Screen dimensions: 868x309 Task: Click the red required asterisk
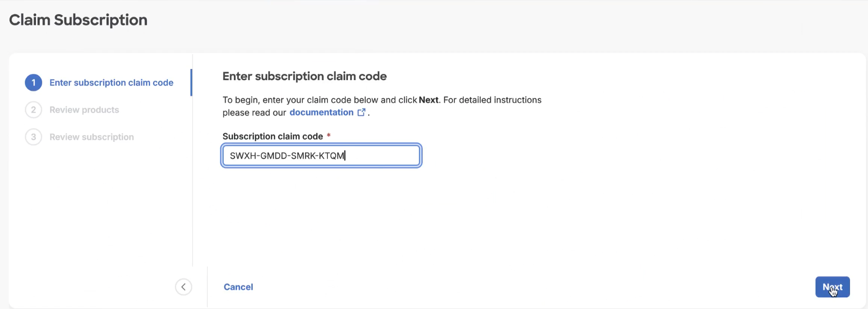point(329,136)
